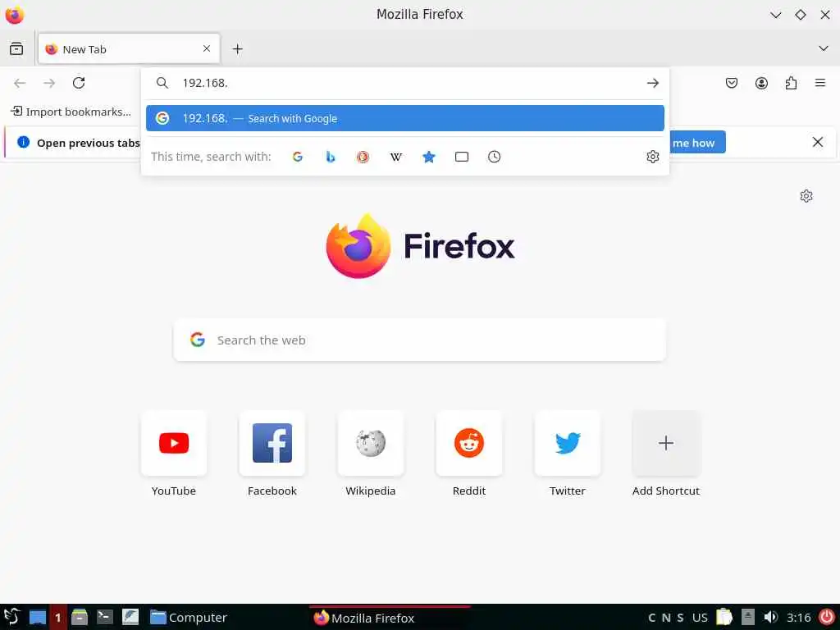
Task: Click the Search the web field
Action: coord(420,340)
